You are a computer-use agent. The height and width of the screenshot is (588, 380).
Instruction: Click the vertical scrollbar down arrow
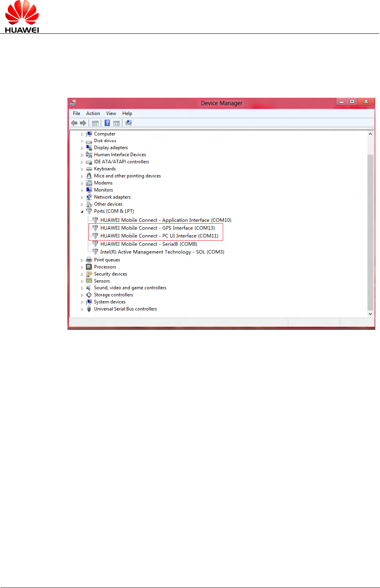pos(370,314)
